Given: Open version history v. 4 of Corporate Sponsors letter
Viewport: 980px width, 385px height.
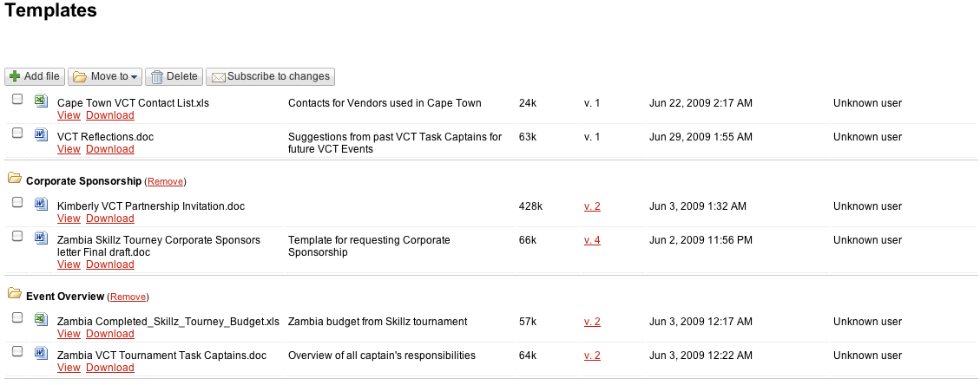Looking at the screenshot, I should point(592,240).
